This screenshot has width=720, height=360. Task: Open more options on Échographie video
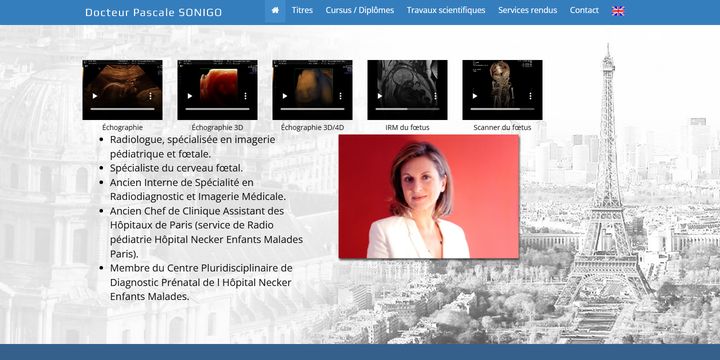(x=150, y=96)
